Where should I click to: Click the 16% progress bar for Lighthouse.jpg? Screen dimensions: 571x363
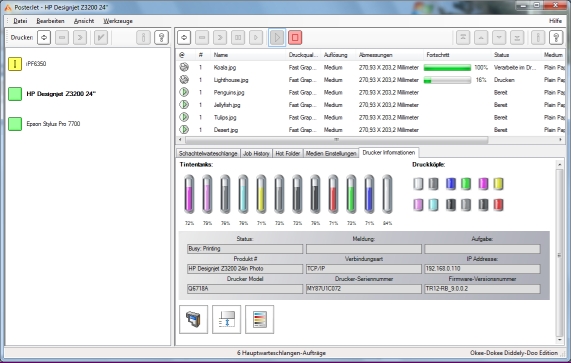(x=447, y=80)
